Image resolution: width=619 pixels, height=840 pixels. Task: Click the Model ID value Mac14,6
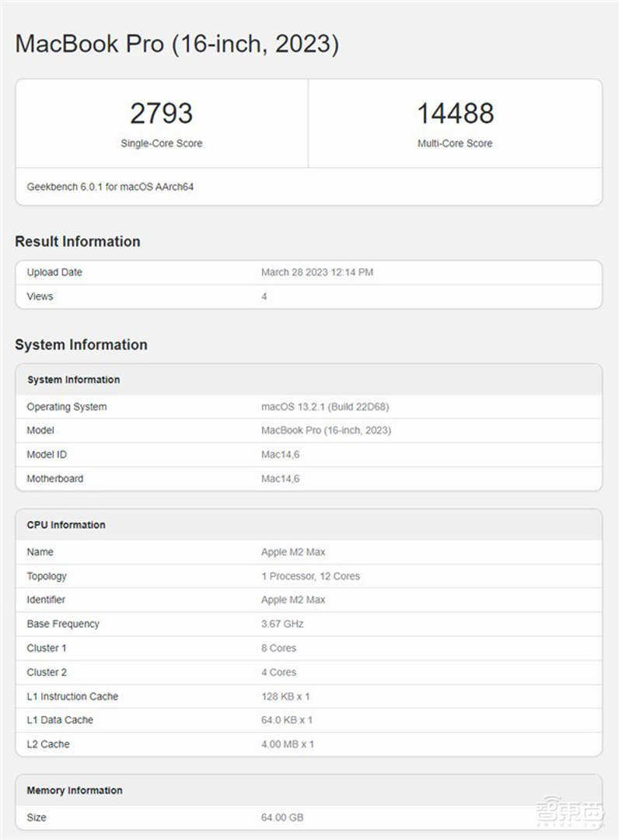click(x=280, y=454)
